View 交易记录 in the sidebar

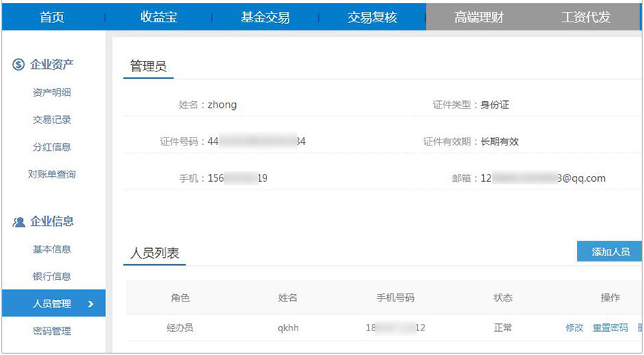coord(52,120)
